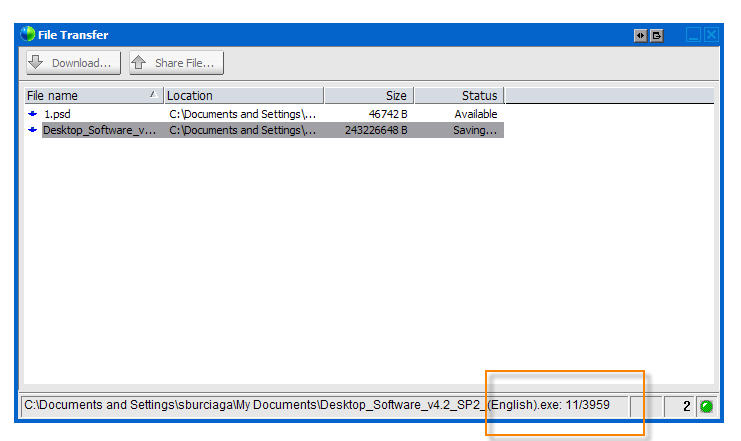Click the location cell of 1.psd
Image resolution: width=741 pixels, height=441 pixels.
(x=243, y=114)
